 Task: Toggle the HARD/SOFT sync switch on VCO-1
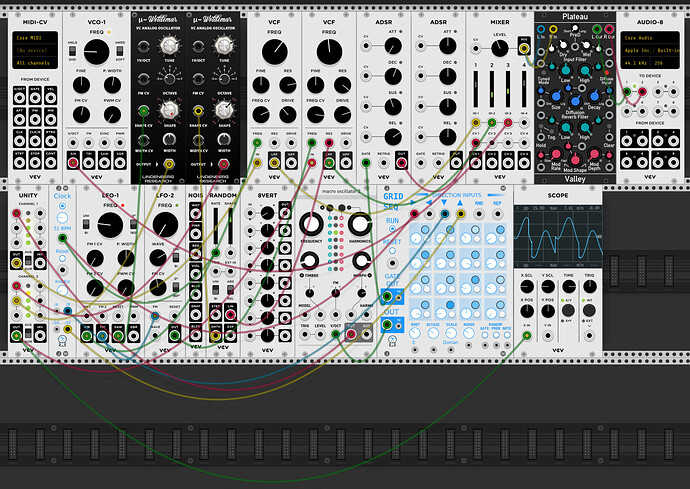point(119,51)
